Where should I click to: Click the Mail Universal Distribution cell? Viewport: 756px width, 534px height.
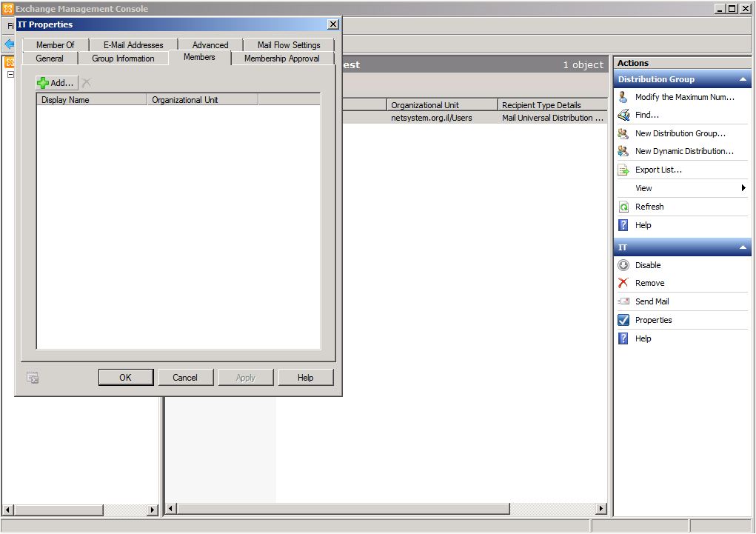pos(552,118)
